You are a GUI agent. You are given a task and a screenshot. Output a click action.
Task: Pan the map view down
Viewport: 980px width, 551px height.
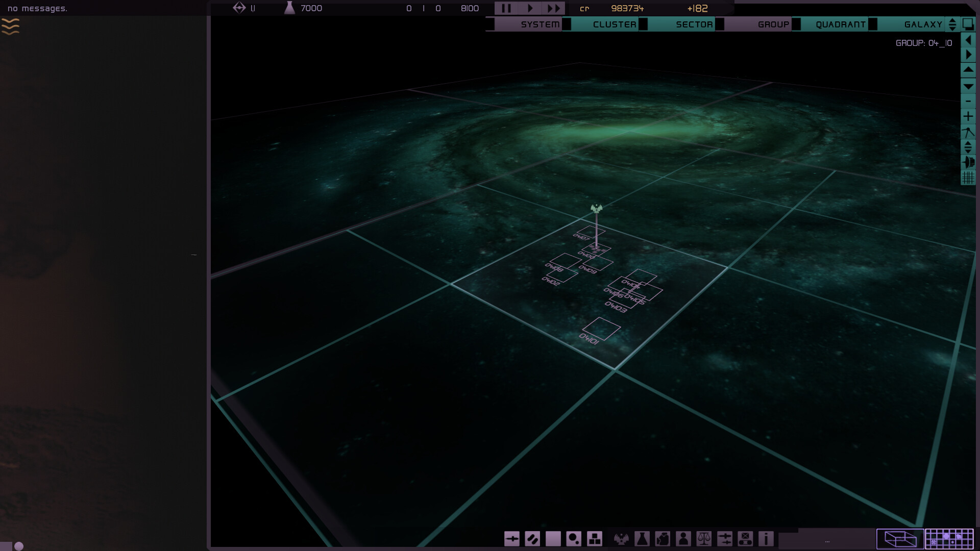[x=968, y=86]
